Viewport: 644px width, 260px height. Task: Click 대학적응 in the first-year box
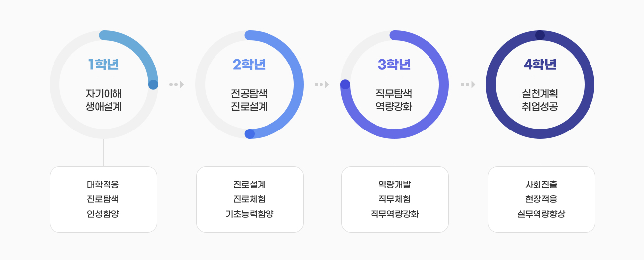pyautogui.click(x=103, y=185)
